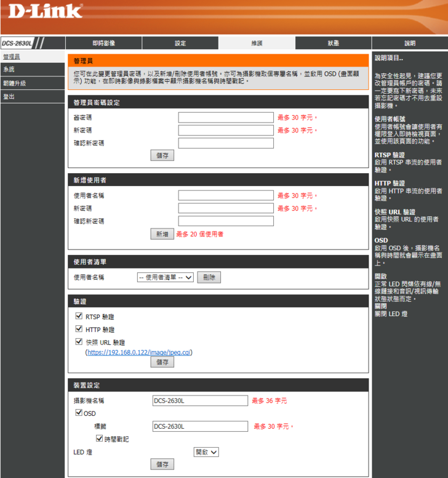Image resolution: width=448 pixels, height=478 pixels.
Task: Click 儲存 under admin password settings
Action: tap(162, 155)
